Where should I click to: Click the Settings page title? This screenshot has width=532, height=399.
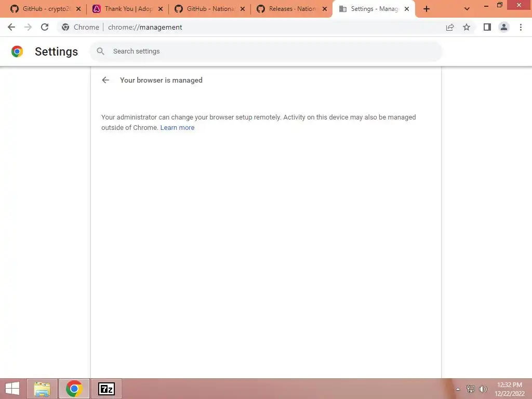click(x=56, y=51)
